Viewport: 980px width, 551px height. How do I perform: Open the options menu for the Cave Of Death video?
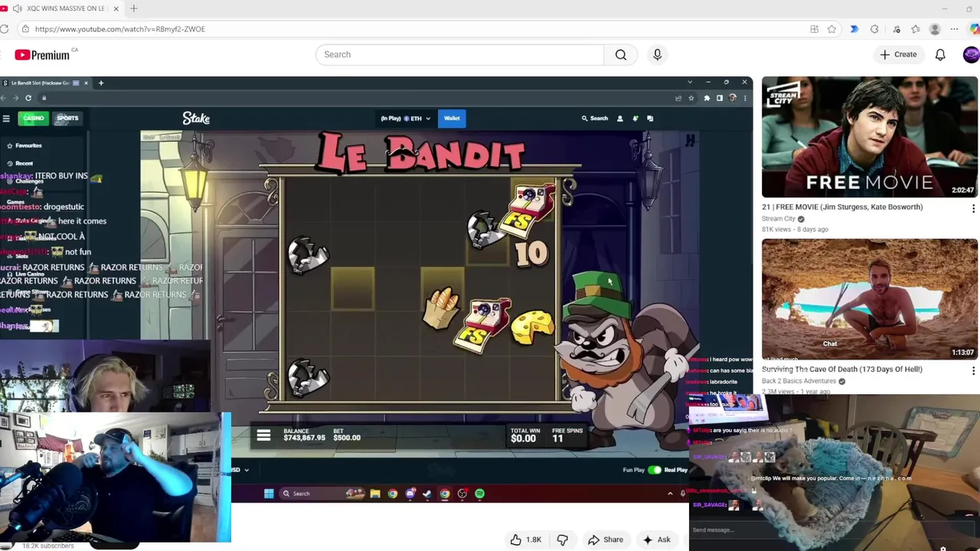tap(973, 370)
